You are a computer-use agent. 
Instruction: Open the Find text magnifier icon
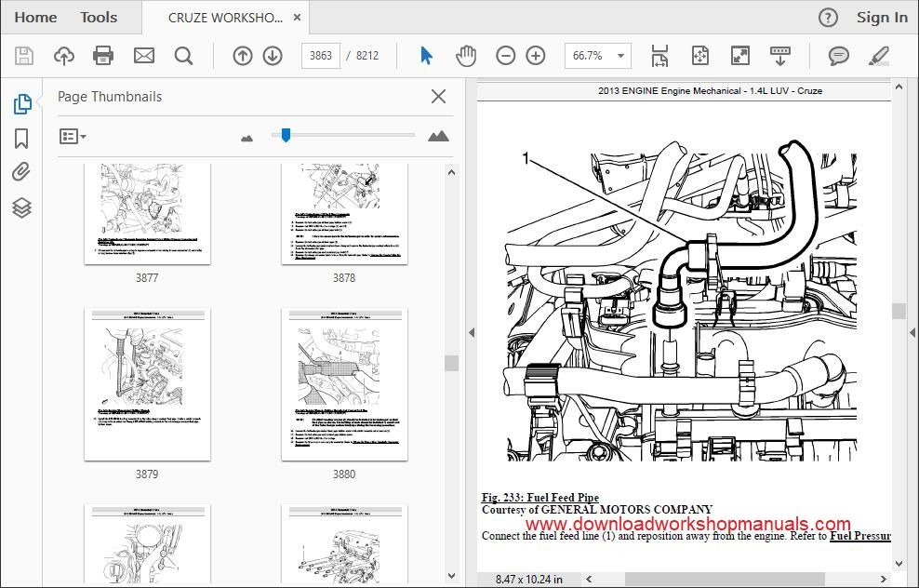183,56
